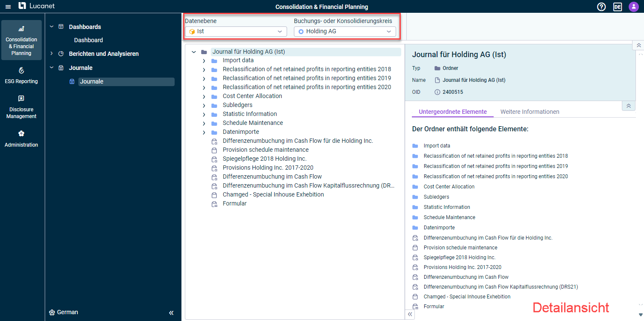Collapse Journal für Holding AG tree root
The width and height of the screenshot is (644, 321).
194,52
